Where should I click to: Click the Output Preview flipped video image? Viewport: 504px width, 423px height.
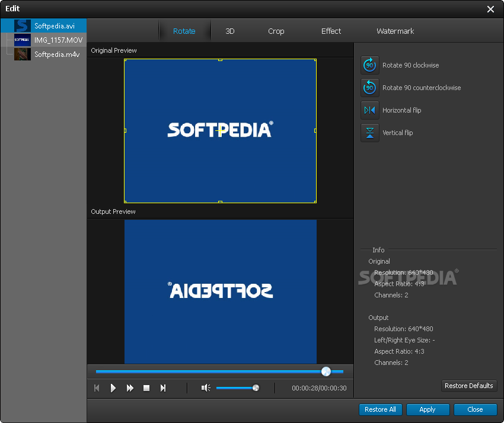221,291
